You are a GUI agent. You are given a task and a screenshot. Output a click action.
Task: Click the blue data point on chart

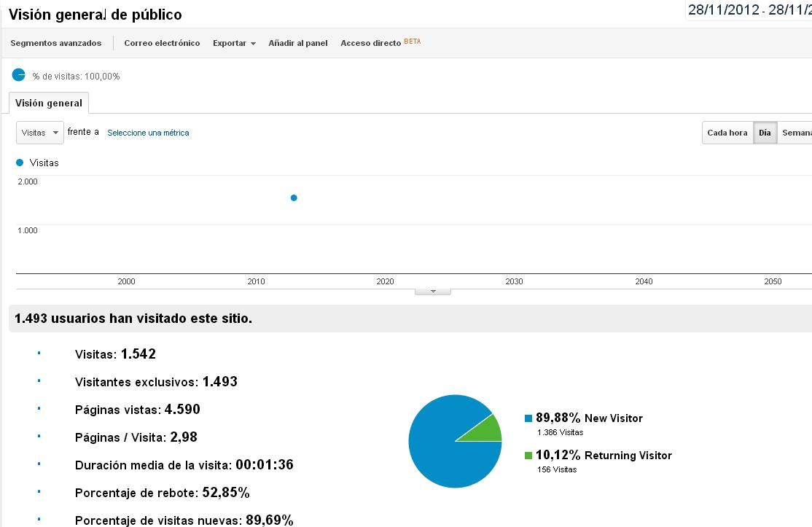(294, 198)
